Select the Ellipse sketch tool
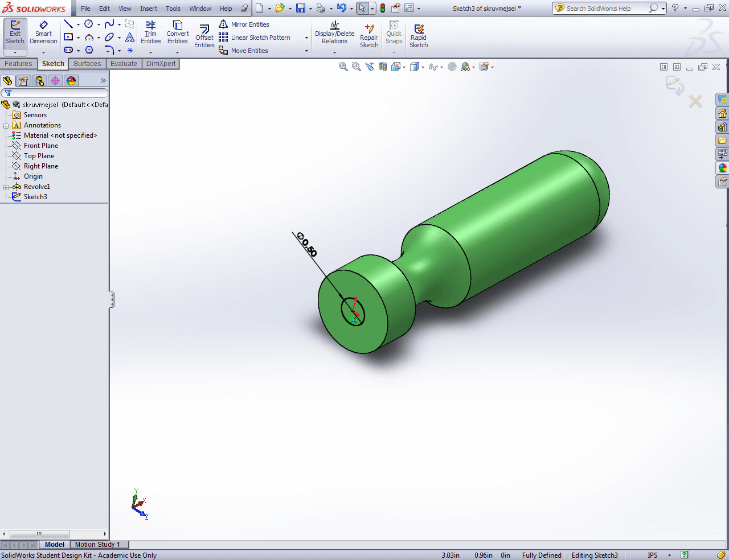This screenshot has height=560, width=729. tap(109, 37)
